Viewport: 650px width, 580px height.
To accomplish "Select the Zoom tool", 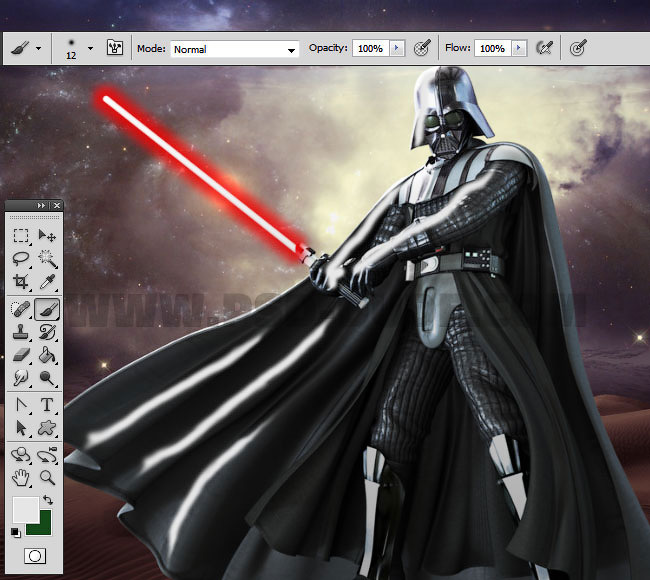I will 47,478.
